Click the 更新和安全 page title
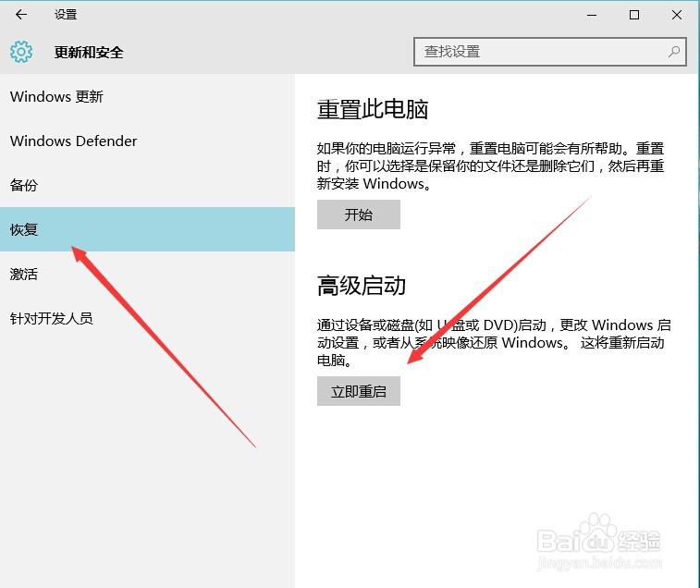Screen dimensions: 700x588 89,53
